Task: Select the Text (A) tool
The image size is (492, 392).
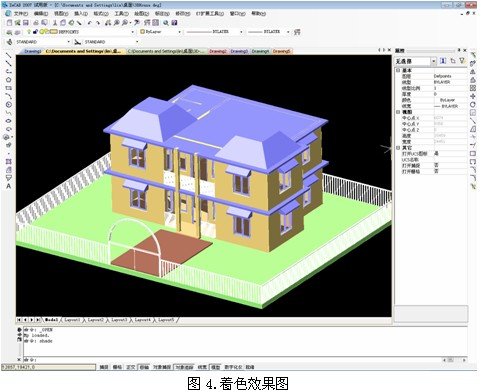Action: point(9,186)
